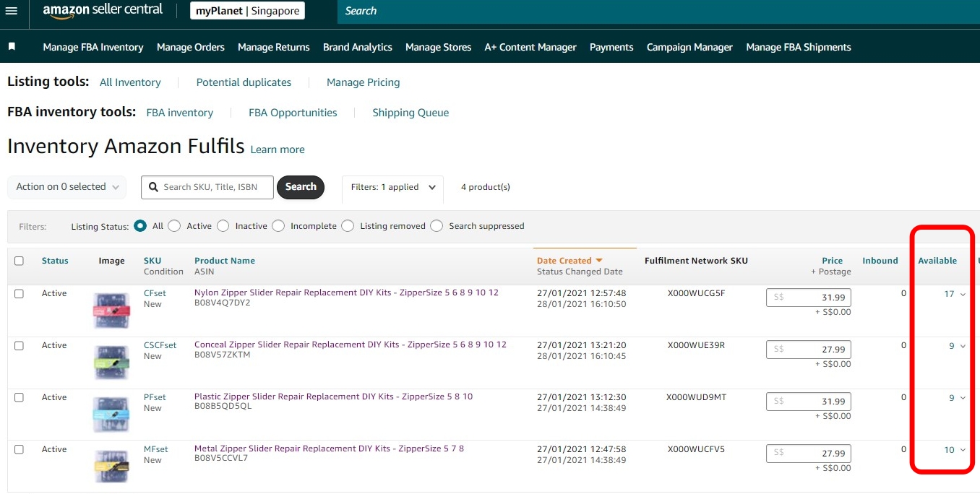The height and width of the screenshot is (494, 980).
Task: Tick the checkbox for the CFset row
Action: click(20, 294)
